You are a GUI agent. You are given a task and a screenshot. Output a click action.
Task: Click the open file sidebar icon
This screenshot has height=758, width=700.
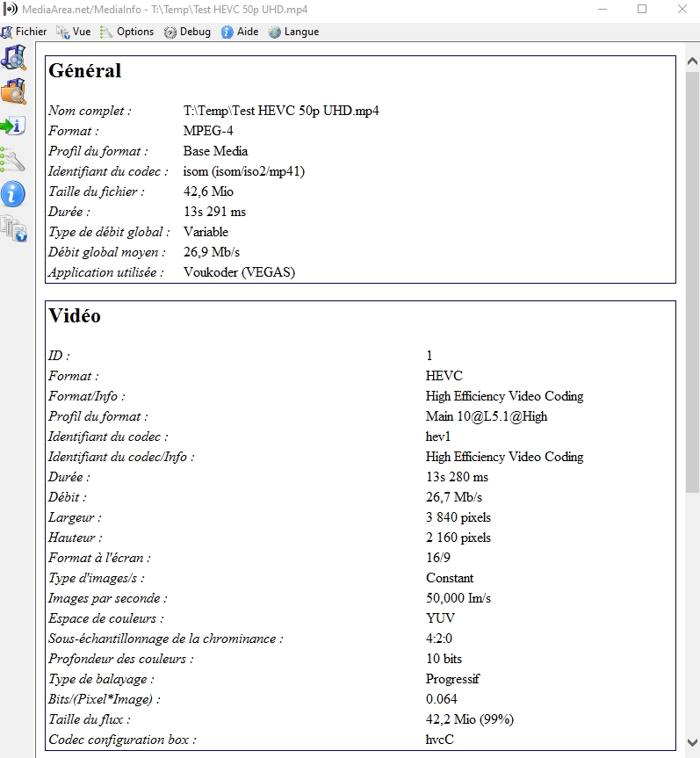13,57
